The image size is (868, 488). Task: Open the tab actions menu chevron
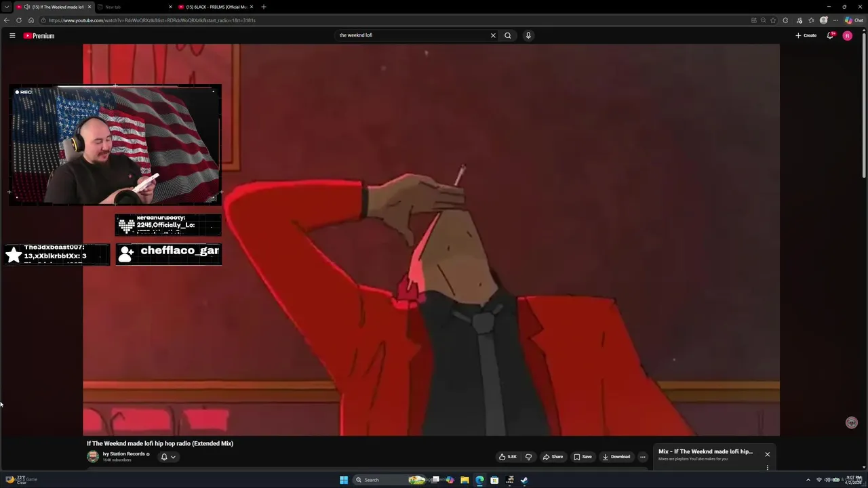pos(7,7)
